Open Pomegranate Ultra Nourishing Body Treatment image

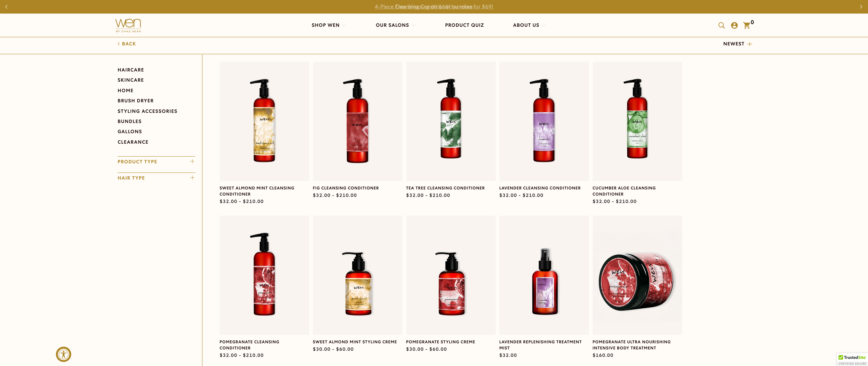pos(637,275)
